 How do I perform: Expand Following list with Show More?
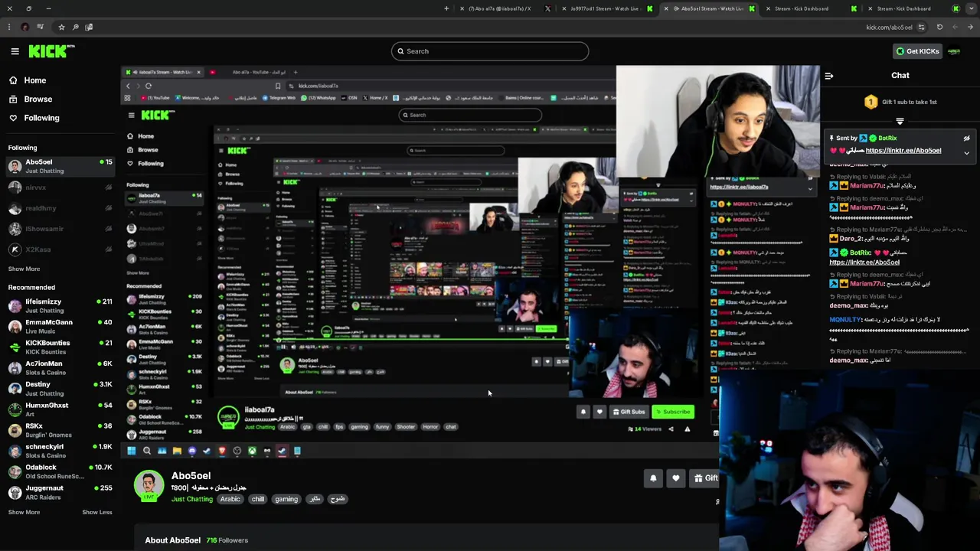pos(24,269)
